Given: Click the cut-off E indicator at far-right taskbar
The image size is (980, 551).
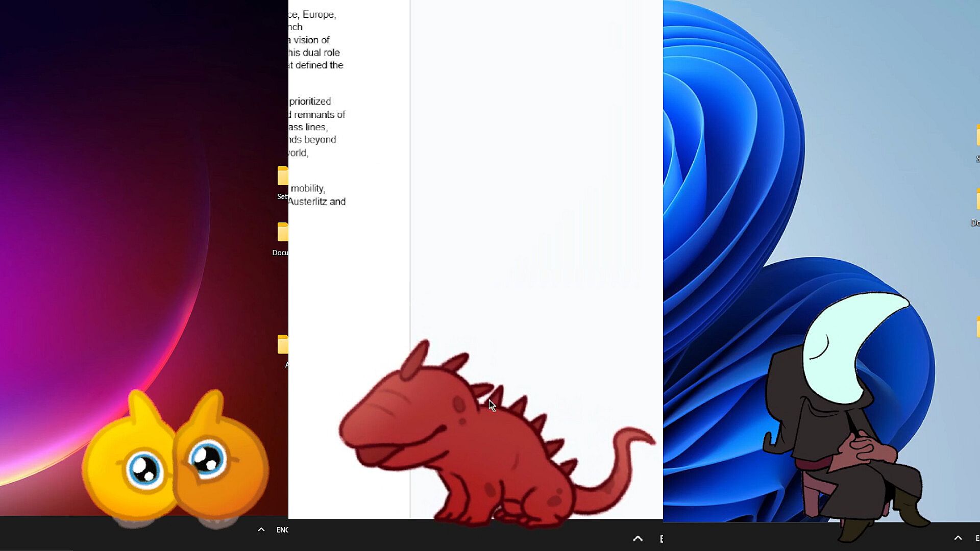Looking at the screenshot, I should point(977,538).
